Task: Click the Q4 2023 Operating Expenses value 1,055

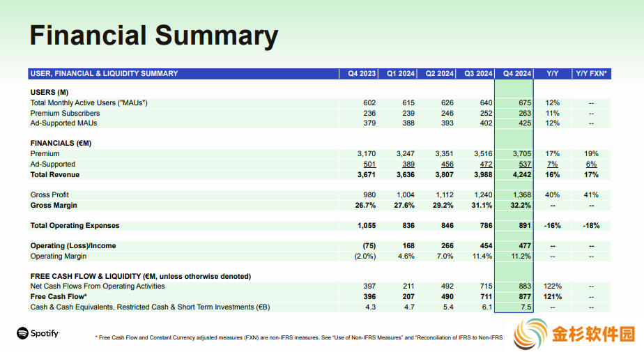Action: coord(367,226)
